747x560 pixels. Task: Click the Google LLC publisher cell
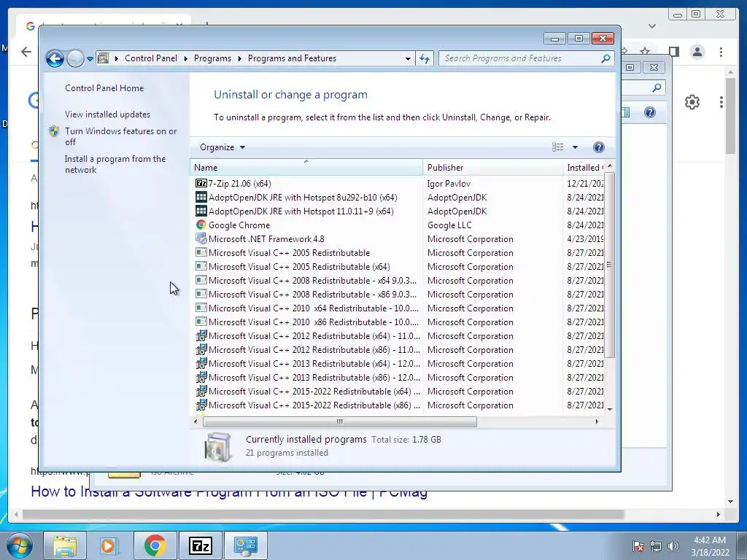click(x=449, y=225)
